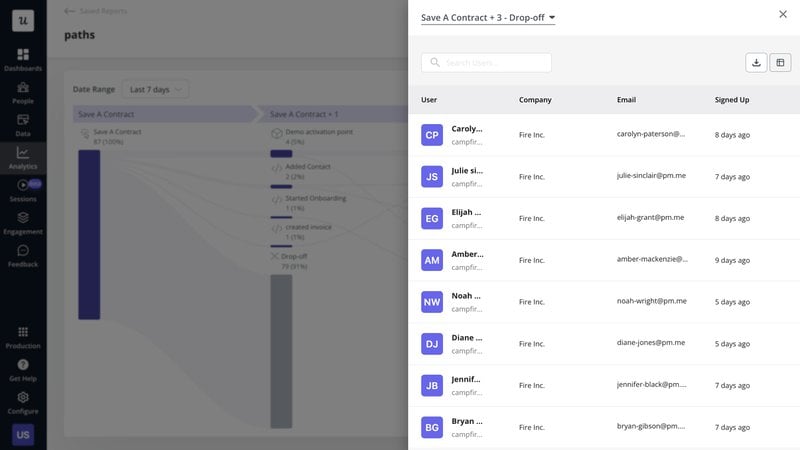The image size is (800, 450).
Task: Sort by the User column header
Action: click(429, 99)
